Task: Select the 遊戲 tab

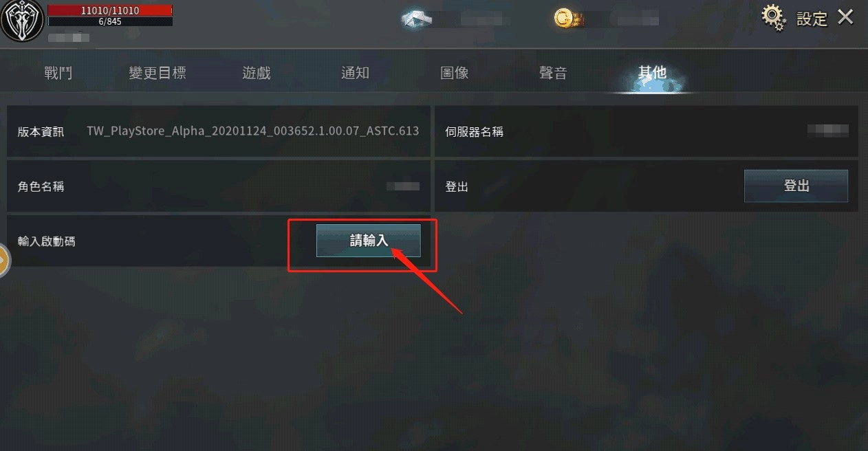Action: 257,73
